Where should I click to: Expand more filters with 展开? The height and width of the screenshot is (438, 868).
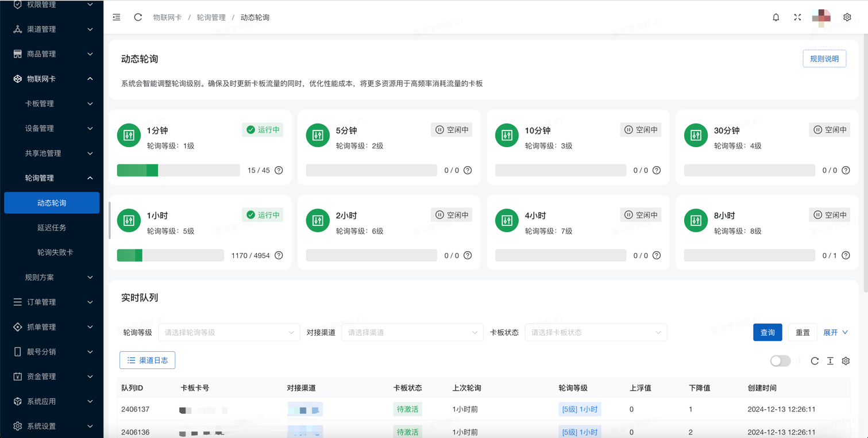pyautogui.click(x=835, y=332)
